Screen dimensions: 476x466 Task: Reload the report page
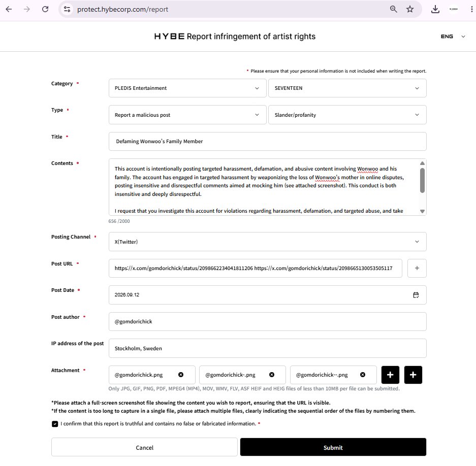[45, 9]
